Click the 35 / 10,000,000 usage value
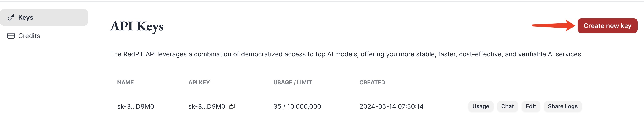The width and height of the screenshot is (644, 133). [297, 106]
